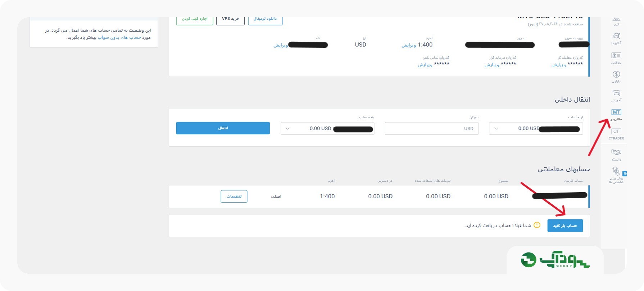Open the وابسته handshake sidebar icon
The image size is (644, 291).
coord(616,154)
